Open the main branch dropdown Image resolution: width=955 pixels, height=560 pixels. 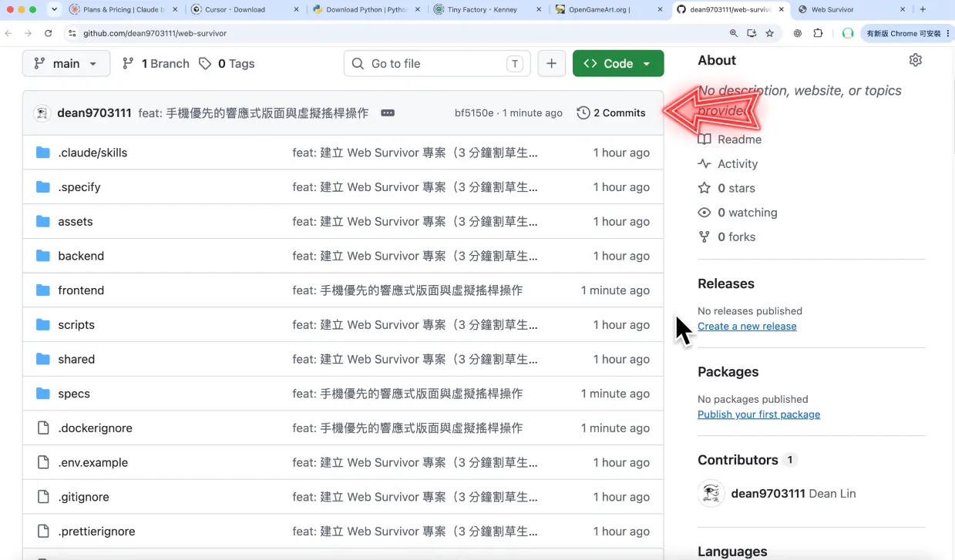point(66,64)
